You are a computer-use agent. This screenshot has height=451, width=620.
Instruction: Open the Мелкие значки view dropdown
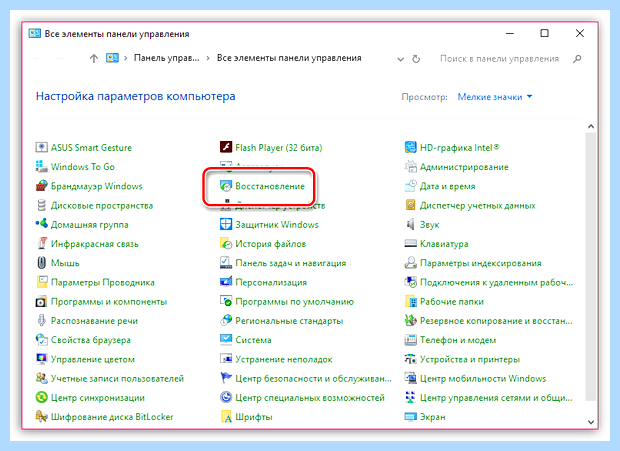(x=495, y=97)
